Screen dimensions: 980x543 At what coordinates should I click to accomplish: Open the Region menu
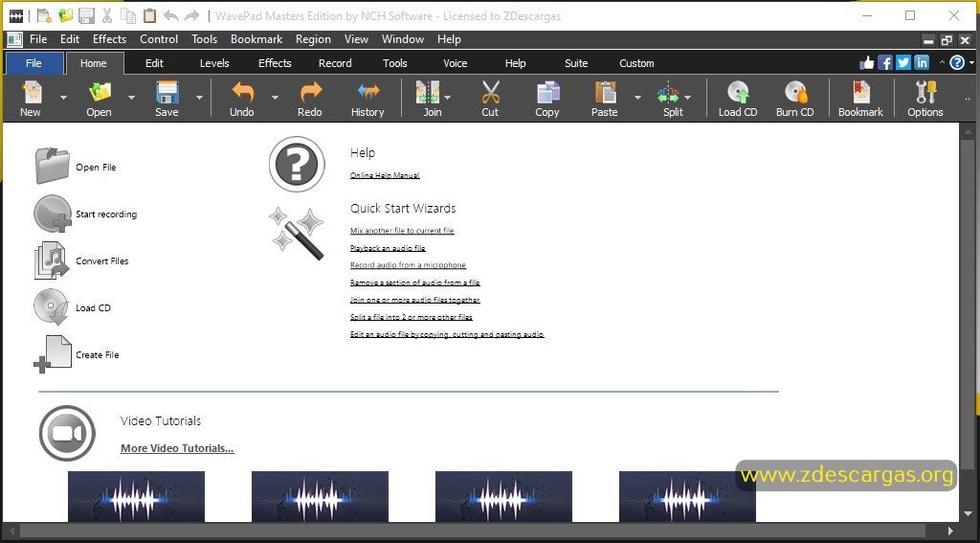(x=313, y=38)
